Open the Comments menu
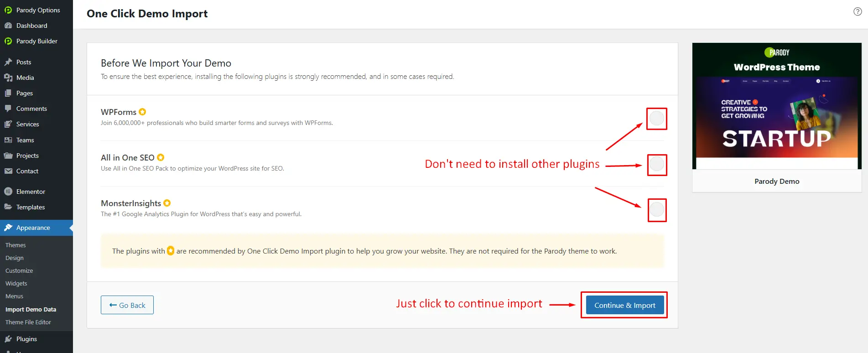Image resolution: width=868 pixels, height=353 pixels. 36,109
